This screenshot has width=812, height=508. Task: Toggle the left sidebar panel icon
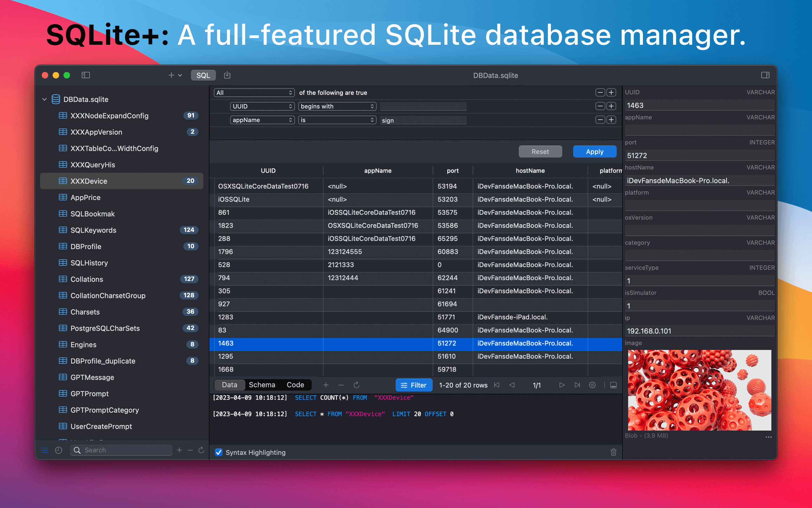point(86,75)
